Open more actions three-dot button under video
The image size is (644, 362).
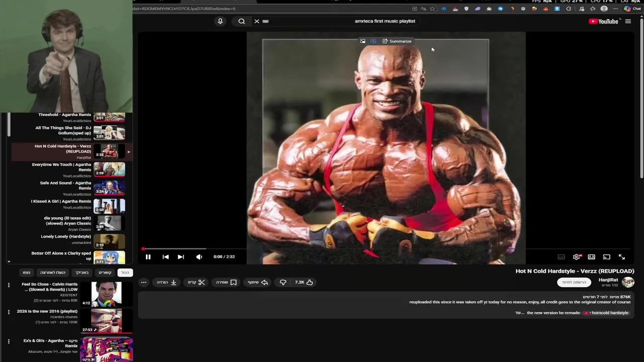click(x=143, y=283)
